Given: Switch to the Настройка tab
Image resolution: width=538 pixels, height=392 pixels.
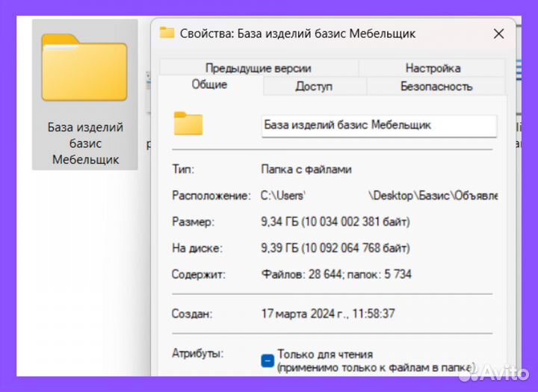Looking at the screenshot, I should [433, 68].
